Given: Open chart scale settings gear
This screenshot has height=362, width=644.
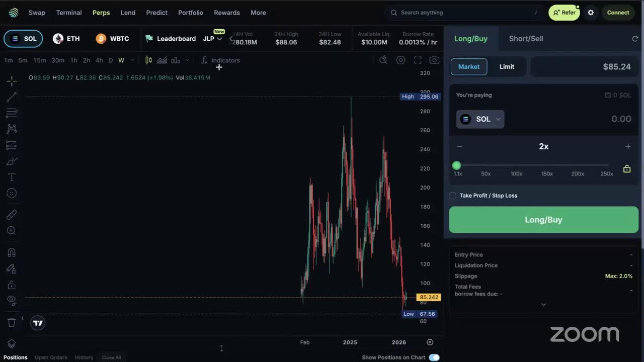Looking at the screenshot, I should 430,342.
